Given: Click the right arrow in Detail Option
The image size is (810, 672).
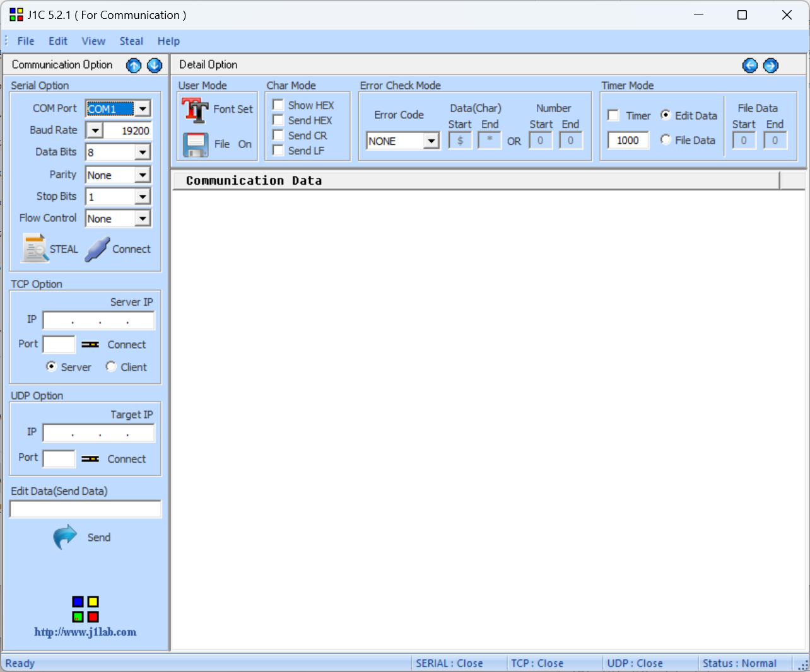Looking at the screenshot, I should pos(771,66).
